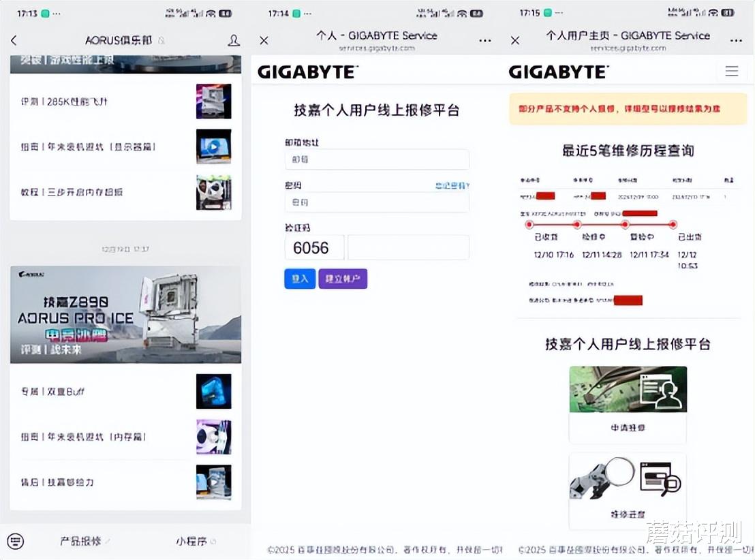Click date 12/10 17:16 under 已收货
This screenshot has height=560, width=755.
coord(554,255)
